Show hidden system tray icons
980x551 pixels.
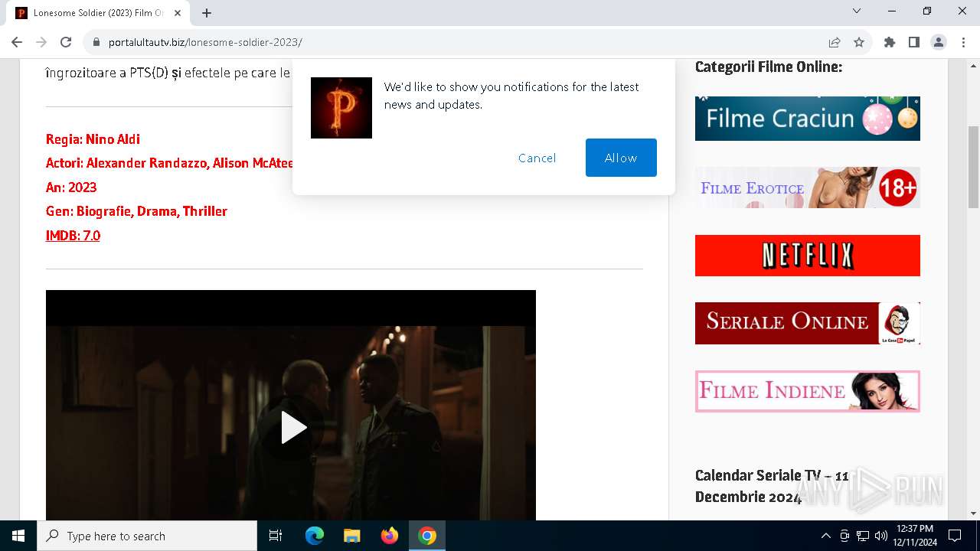coord(825,536)
